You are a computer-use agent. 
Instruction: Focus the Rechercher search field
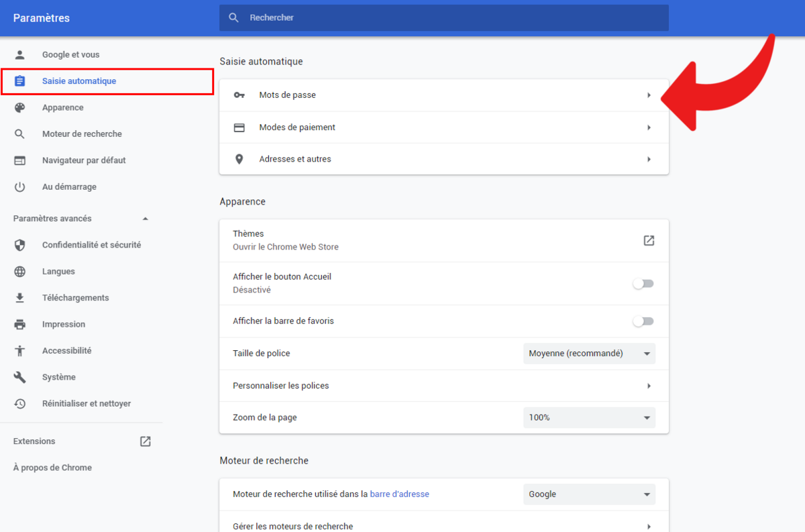[x=444, y=17]
